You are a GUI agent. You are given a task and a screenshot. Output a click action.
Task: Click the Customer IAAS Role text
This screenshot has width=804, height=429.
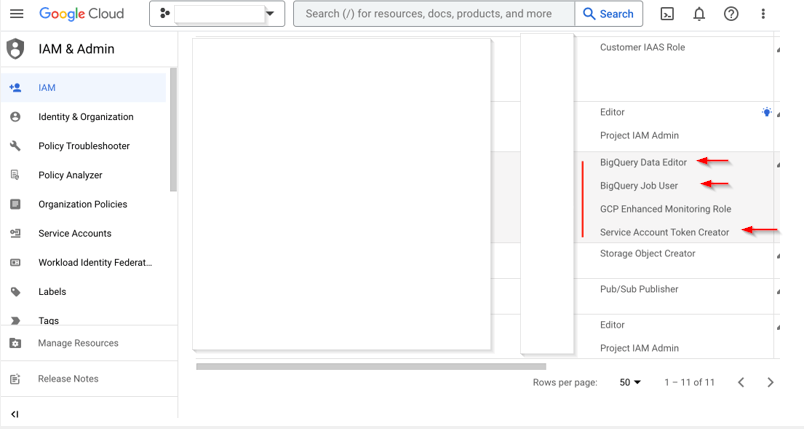click(x=642, y=47)
